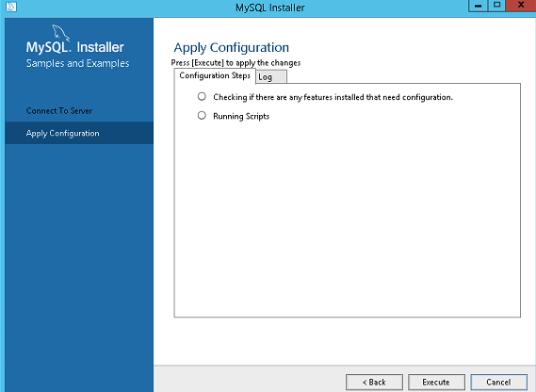Select Connect To Server in sidebar
The image size is (536, 392).
[x=59, y=111]
